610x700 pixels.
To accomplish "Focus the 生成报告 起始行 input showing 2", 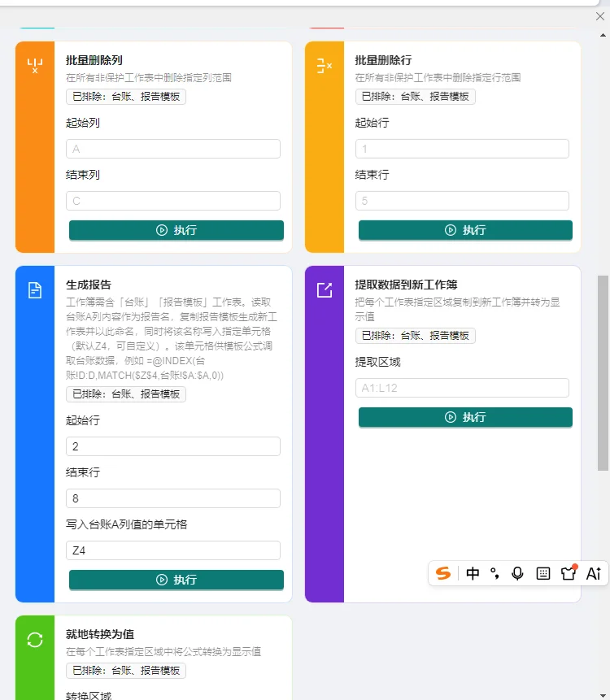I will (x=173, y=446).
